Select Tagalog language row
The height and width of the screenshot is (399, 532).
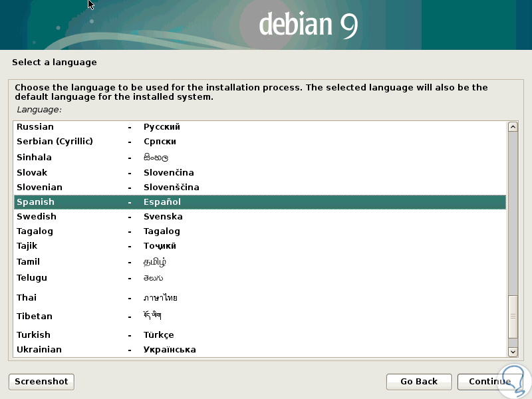pyautogui.click(x=260, y=231)
